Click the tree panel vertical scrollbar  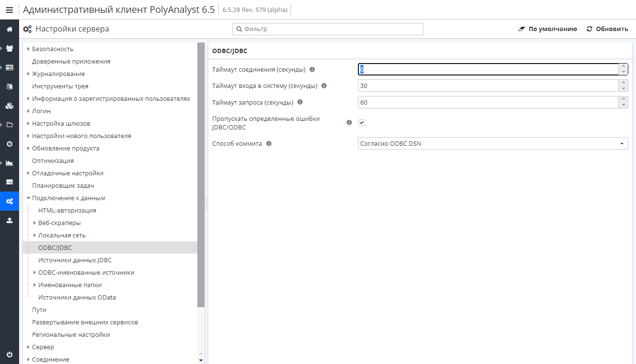201,174
